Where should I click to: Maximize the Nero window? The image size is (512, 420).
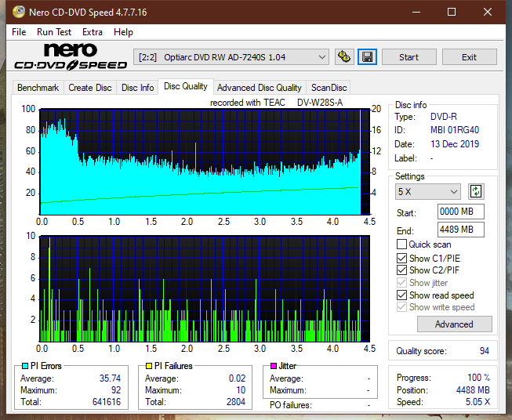click(x=452, y=12)
